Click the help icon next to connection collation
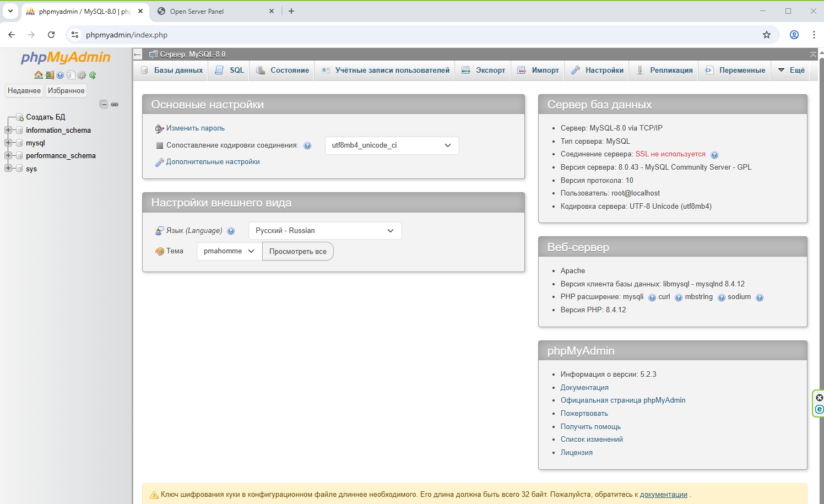This screenshot has width=824, height=504. (x=307, y=145)
